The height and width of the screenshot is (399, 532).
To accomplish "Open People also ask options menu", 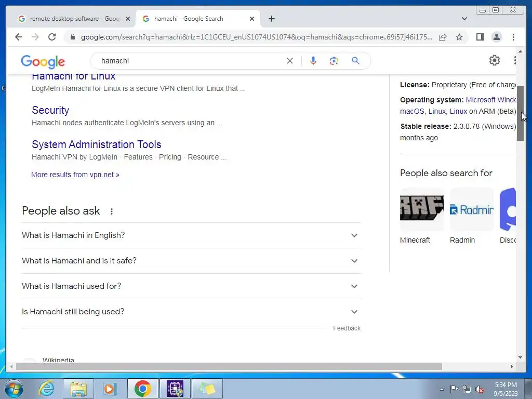I will (x=111, y=211).
